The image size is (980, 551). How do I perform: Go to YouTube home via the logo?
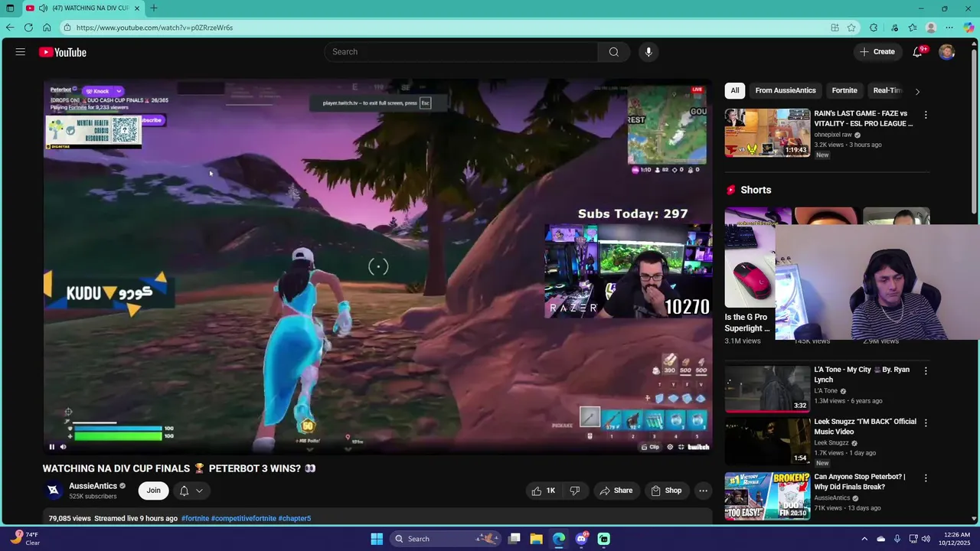tap(63, 52)
